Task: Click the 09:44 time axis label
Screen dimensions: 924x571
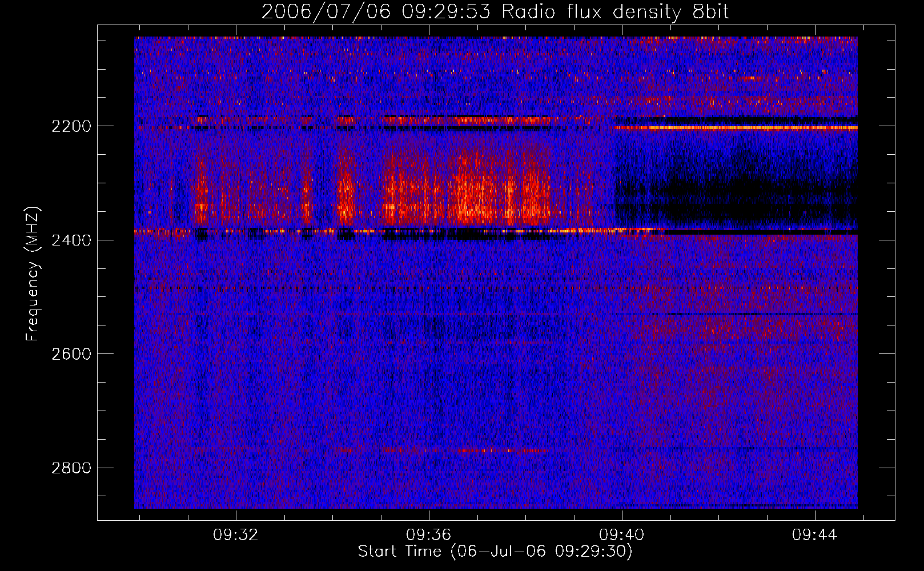Action: (x=815, y=535)
